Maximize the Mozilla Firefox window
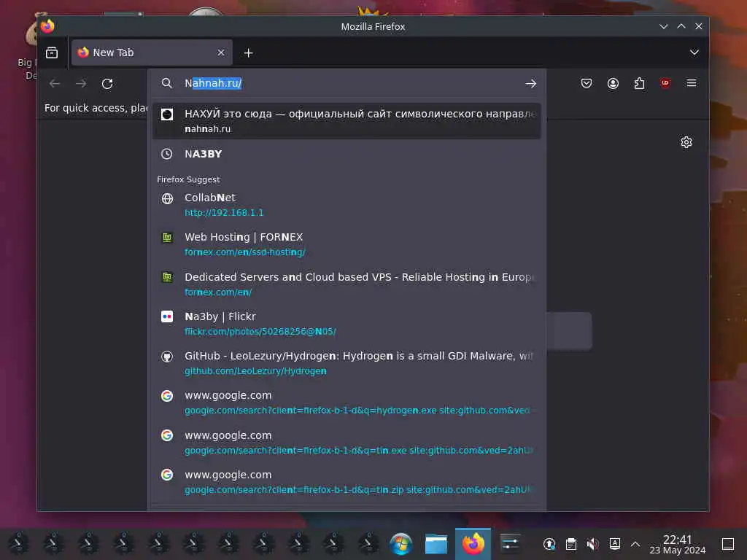This screenshot has height=560, width=747. point(681,27)
